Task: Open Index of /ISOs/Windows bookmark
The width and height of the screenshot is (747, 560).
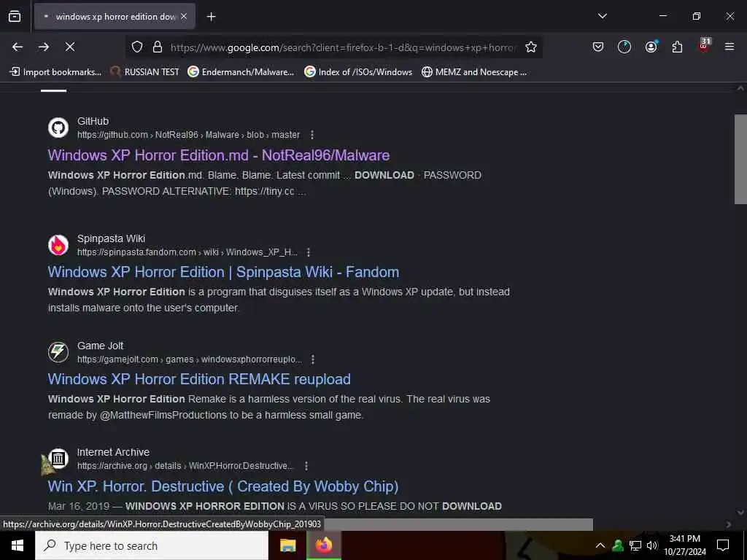Action: click(x=358, y=72)
